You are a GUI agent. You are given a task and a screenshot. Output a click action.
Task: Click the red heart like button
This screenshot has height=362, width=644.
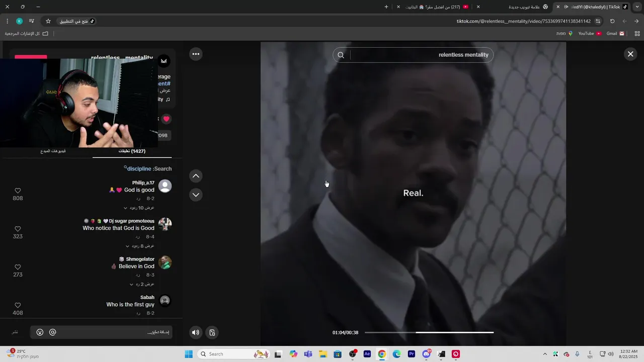[x=166, y=119]
